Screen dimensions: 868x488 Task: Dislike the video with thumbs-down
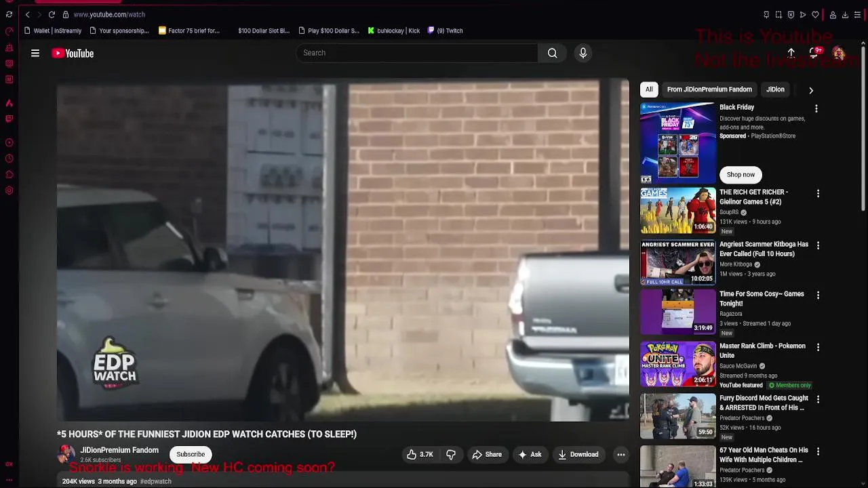(x=451, y=455)
